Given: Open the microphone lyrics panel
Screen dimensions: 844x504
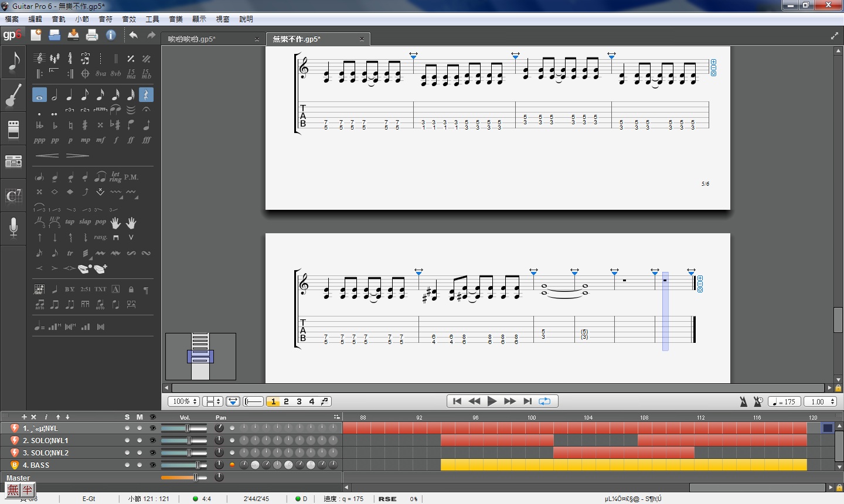Looking at the screenshot, I should tap(13, 227).
